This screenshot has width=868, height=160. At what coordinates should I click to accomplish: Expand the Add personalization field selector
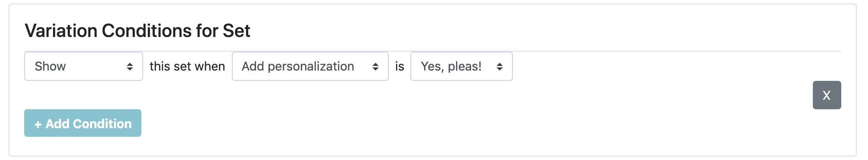[310, 66]
